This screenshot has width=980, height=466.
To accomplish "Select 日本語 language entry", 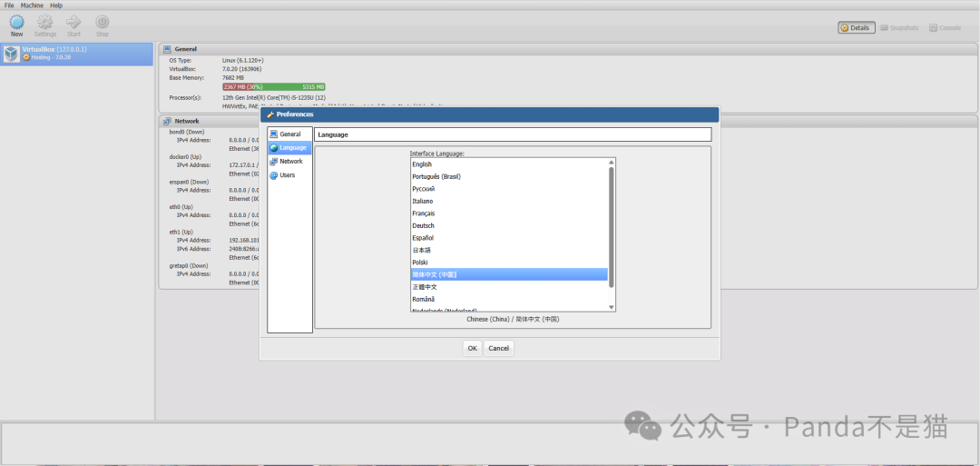I will (x=509, y=250).
